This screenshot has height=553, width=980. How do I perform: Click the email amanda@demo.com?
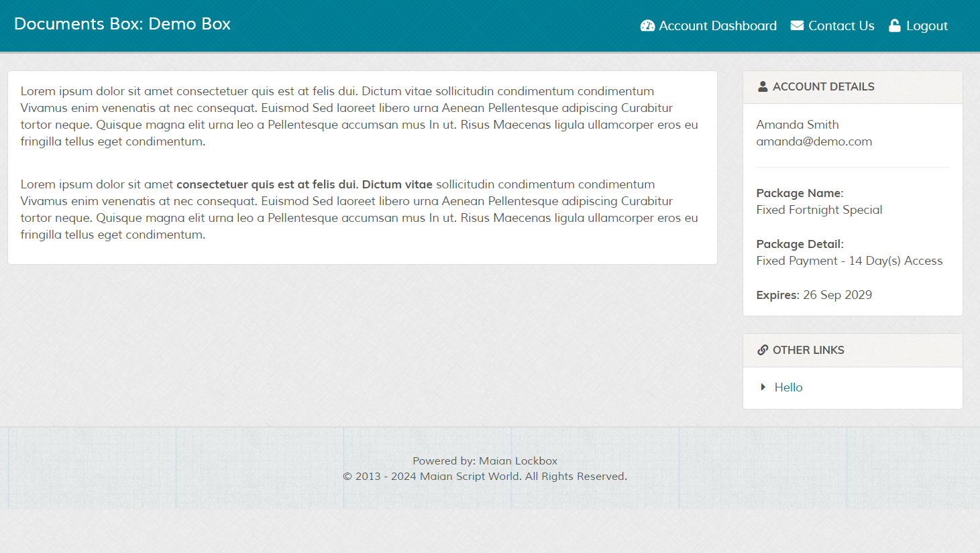click(814, 141)
